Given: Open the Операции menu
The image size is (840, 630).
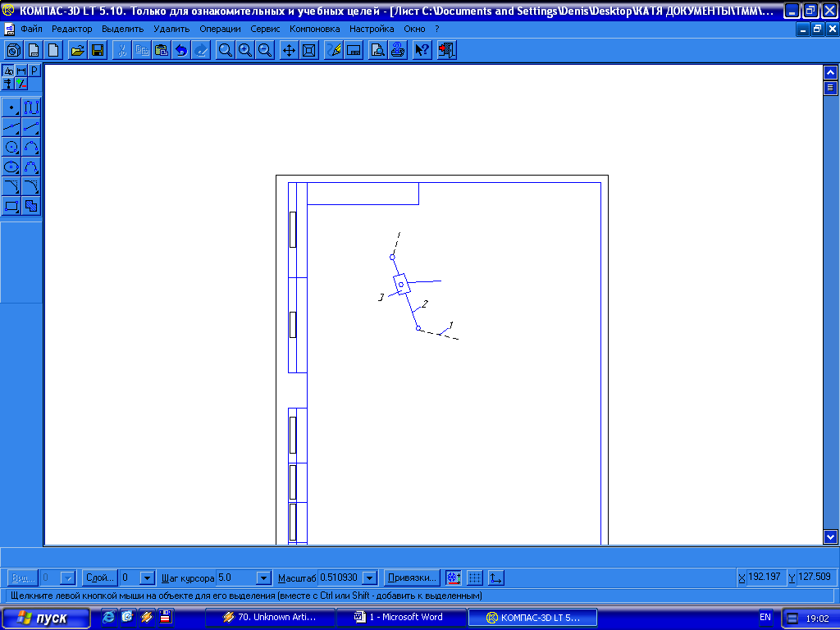Looking at the screenshot, I should (x=220, y=29).
